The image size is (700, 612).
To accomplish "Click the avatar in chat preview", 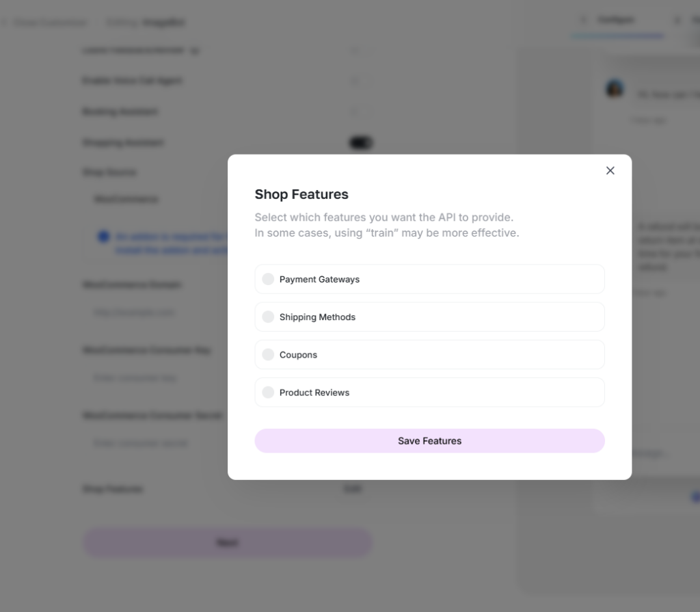I will pos(615,89).
